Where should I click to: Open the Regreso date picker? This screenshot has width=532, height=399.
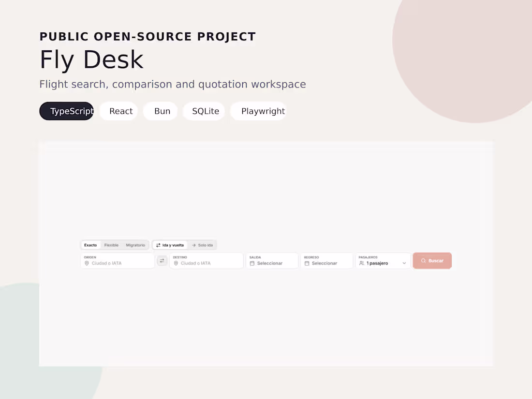coord(326,261)
